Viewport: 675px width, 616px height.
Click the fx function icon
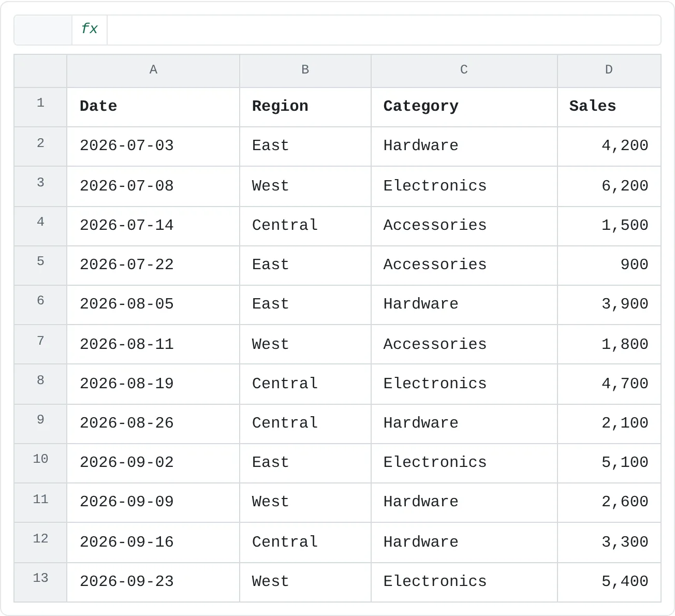[90, 30]
